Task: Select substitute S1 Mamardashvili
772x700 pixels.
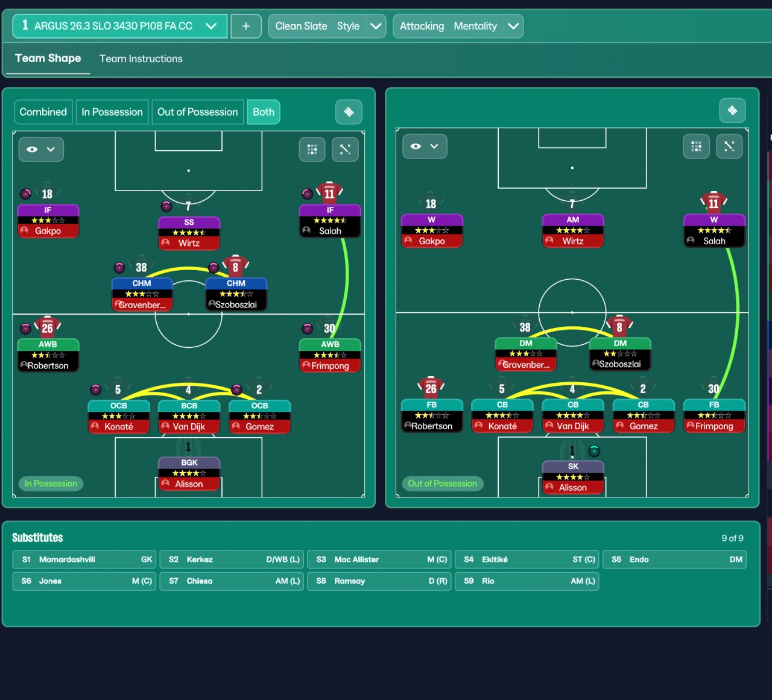Action: [84, 560]
